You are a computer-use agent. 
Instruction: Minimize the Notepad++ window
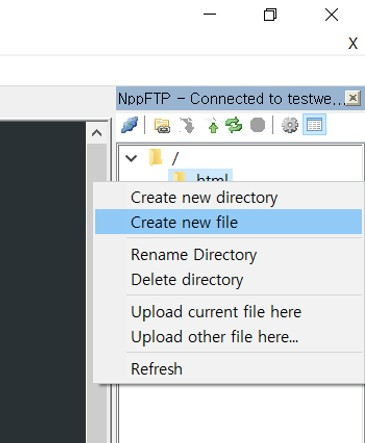coord(210,14)
